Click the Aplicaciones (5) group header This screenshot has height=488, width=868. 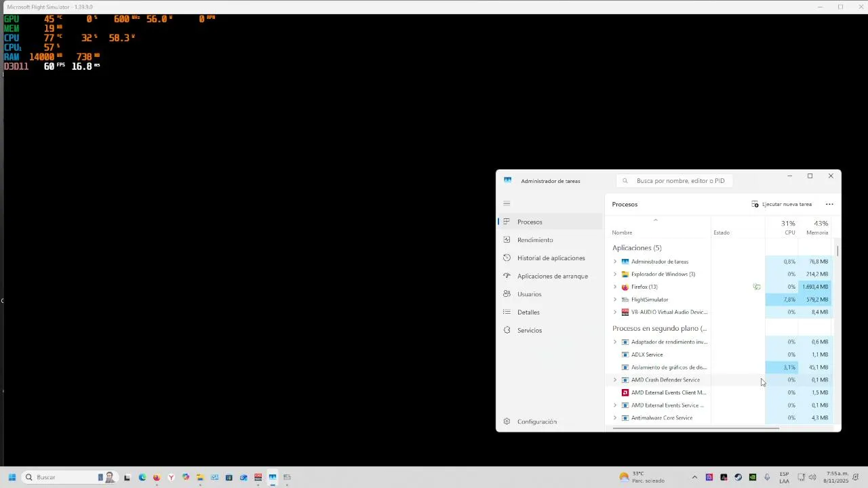[637, 248]
